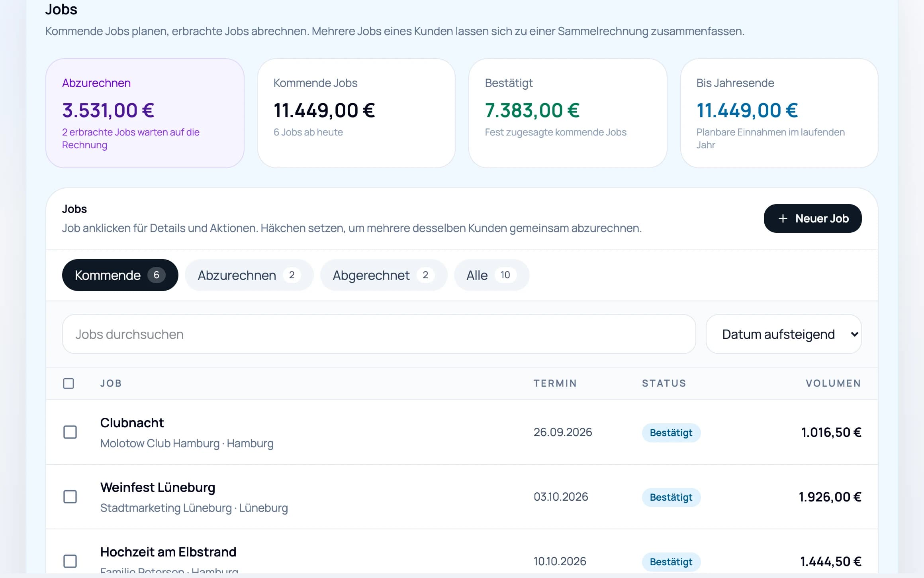
Task: Check the Clubnacht job checkbox
Action: (70, 432)
